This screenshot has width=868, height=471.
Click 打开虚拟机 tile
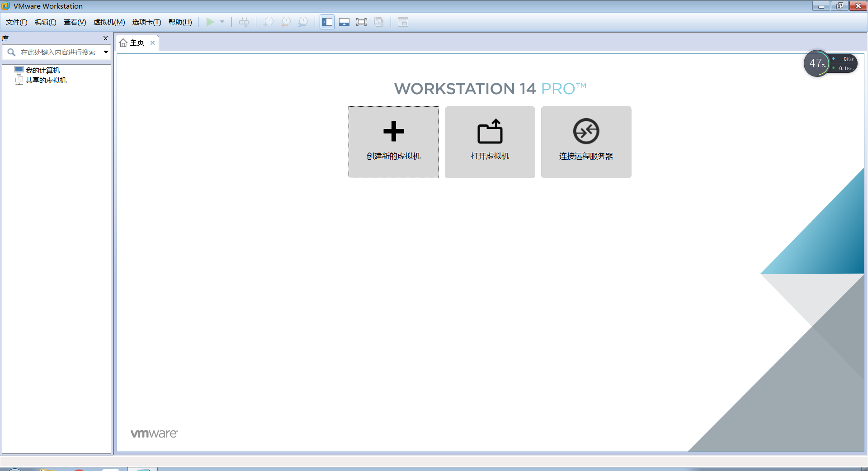pos(490,142)
